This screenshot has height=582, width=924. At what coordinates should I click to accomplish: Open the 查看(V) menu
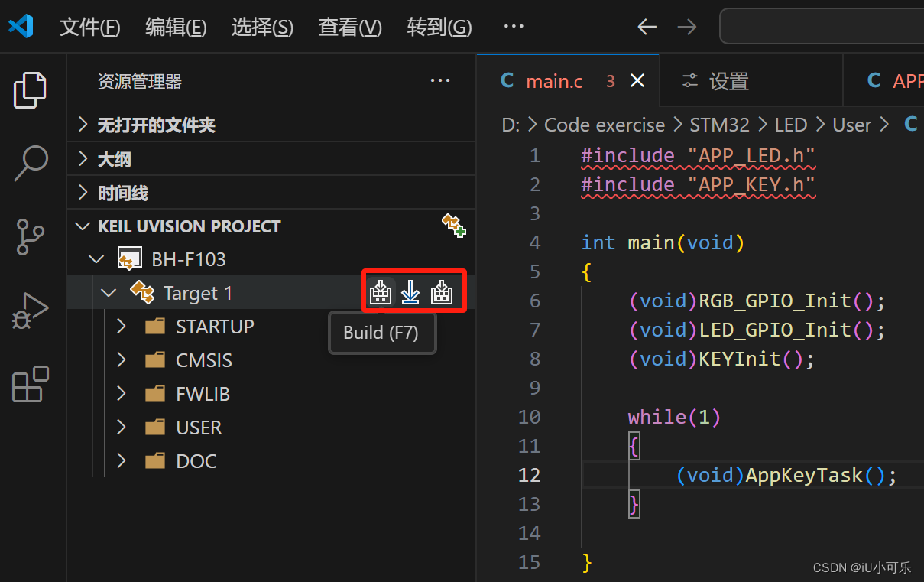[x=350, y=28]
